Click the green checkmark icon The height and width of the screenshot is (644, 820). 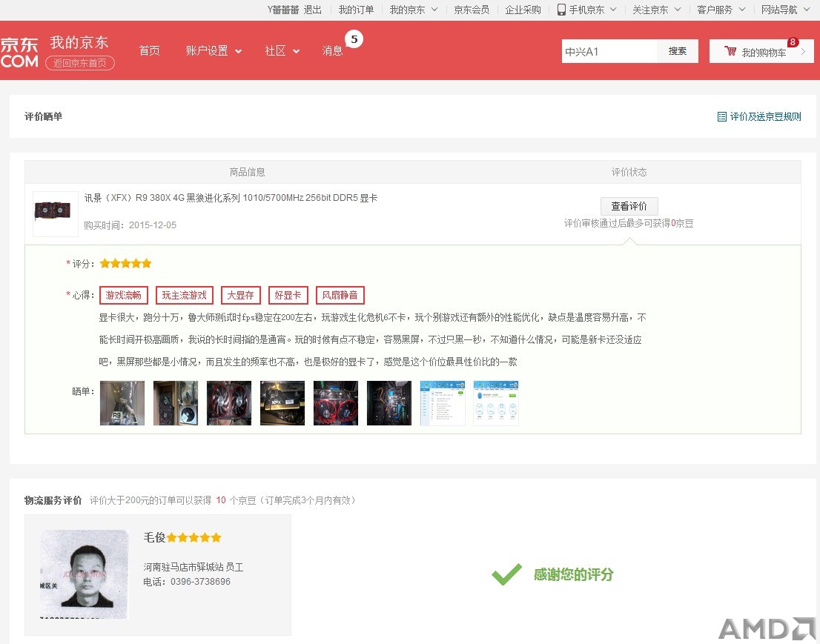506,574
